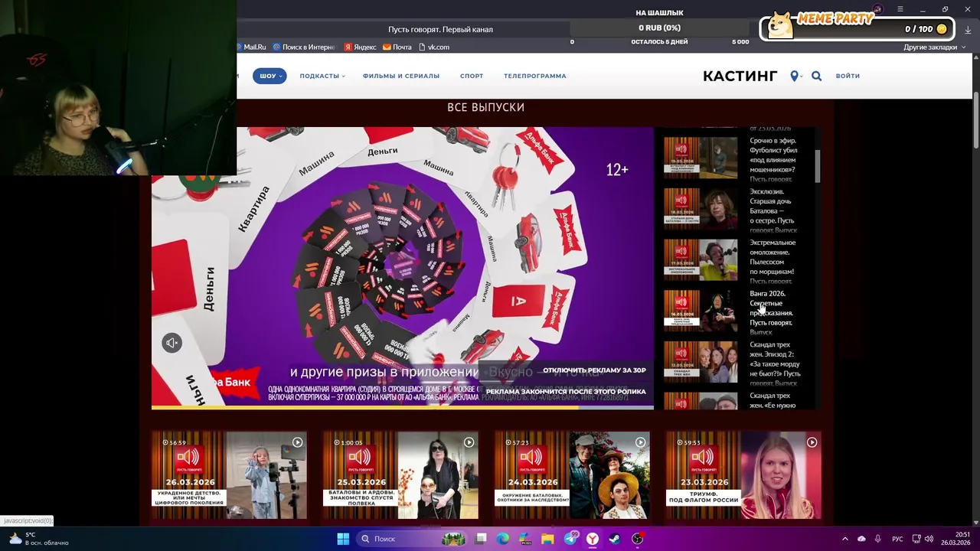Open ФИЛЬМЫ И СЕРИАЛЫ menu item
The height and width of the screenshot is (551, 980).
click(401, 76)
